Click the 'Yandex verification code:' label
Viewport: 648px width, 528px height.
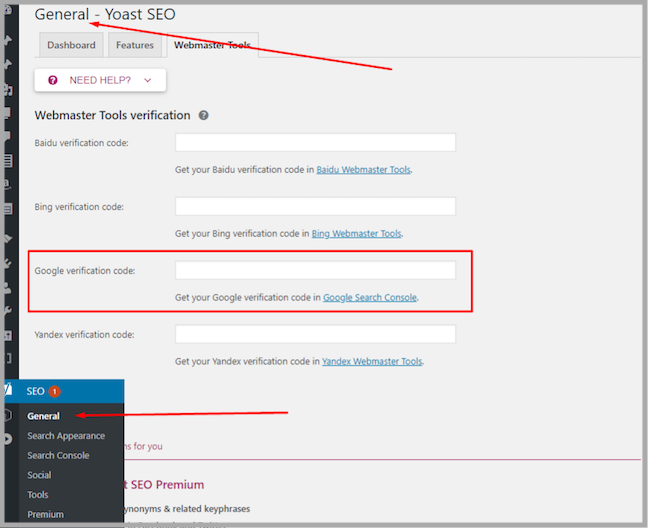tap(84, 335)
